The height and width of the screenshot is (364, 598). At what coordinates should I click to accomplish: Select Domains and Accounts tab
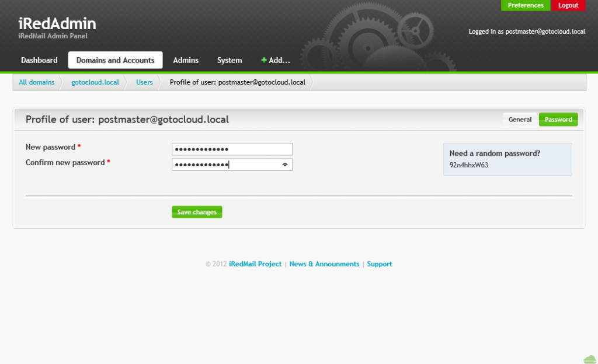[115, 60]
